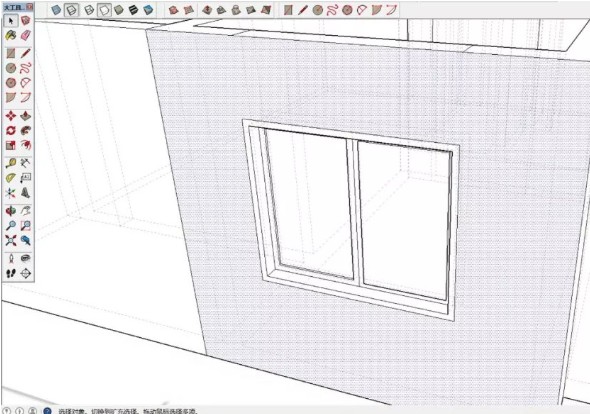Select the Move tool with red arrows
Screen dimensions: 590x414
coord(11,116)
